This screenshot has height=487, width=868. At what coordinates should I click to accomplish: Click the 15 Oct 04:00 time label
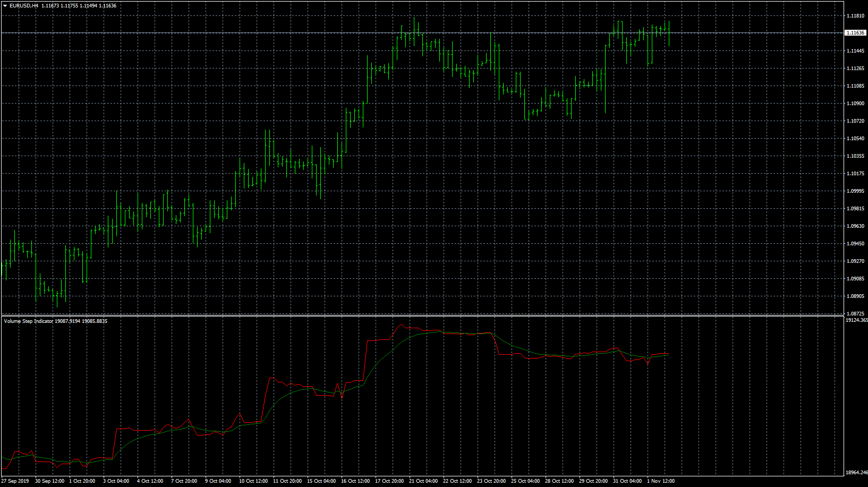(321, 481)
